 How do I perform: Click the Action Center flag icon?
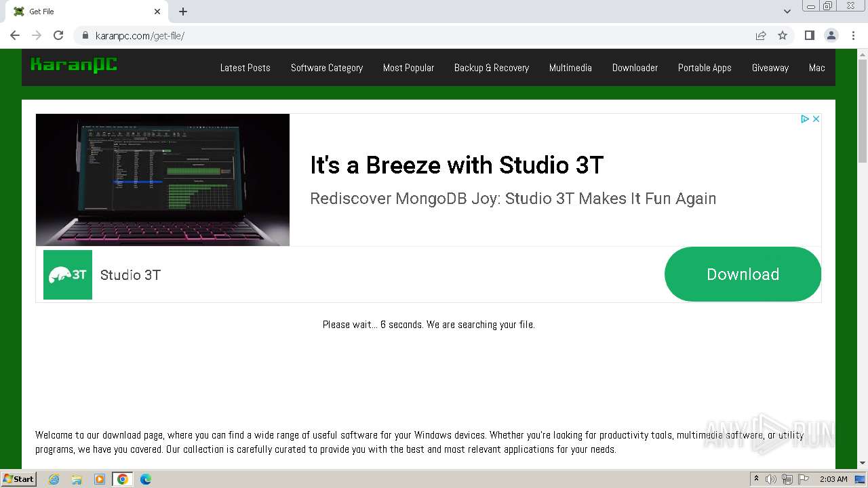click(804, 479)
